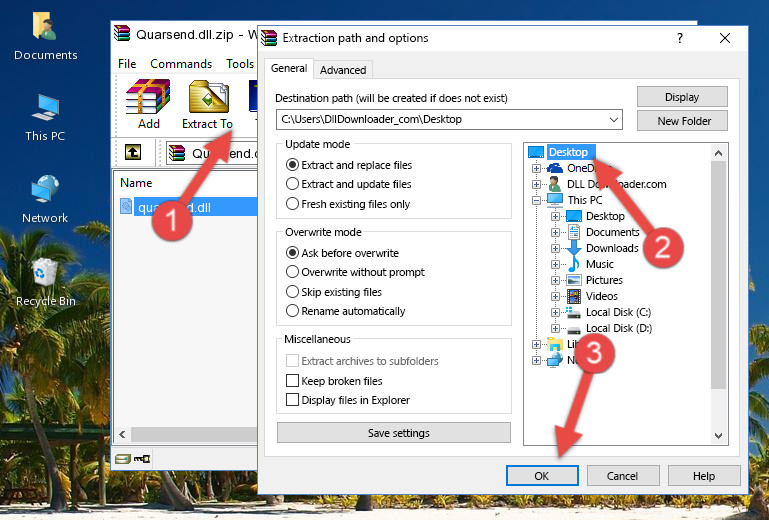Click the Save settings button
Image resolution: width=769 pixels, height=520 pixels.
[x=393, y=433]
